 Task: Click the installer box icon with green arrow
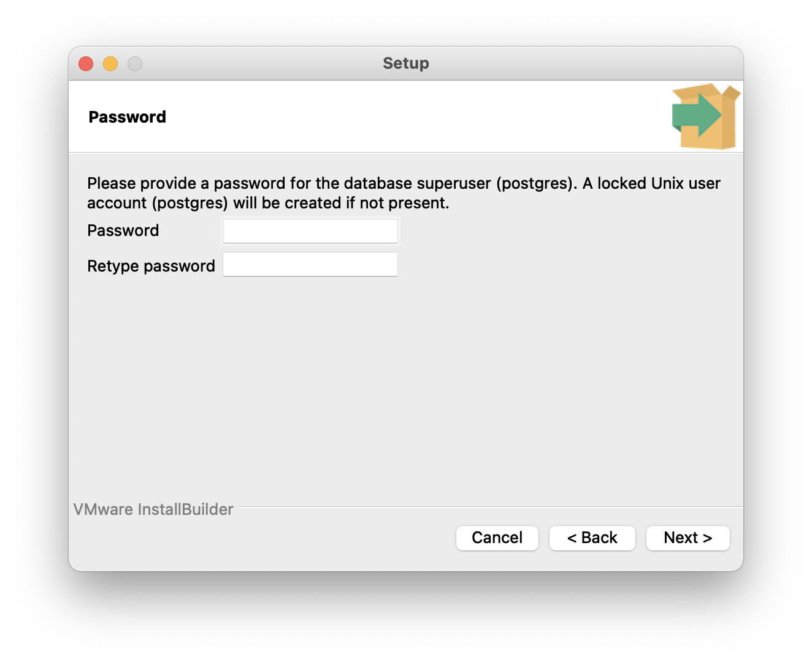pos(705,116)
